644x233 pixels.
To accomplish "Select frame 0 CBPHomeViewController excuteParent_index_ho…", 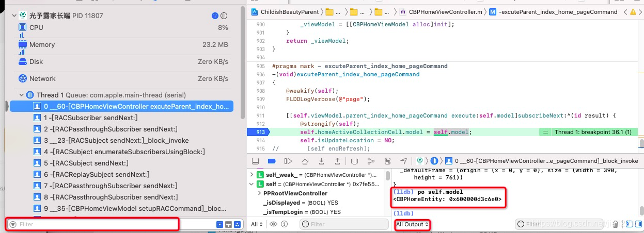I will 122,107.
